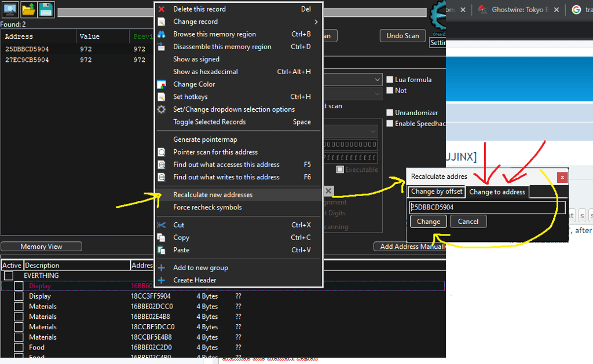593x364 pixels.
Task: Open a cheat table via folder icon
Action: click(x=28, y=9)
